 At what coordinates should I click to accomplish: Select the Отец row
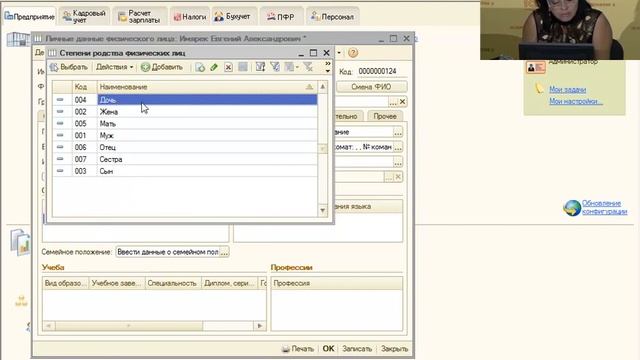pos(185,147)
